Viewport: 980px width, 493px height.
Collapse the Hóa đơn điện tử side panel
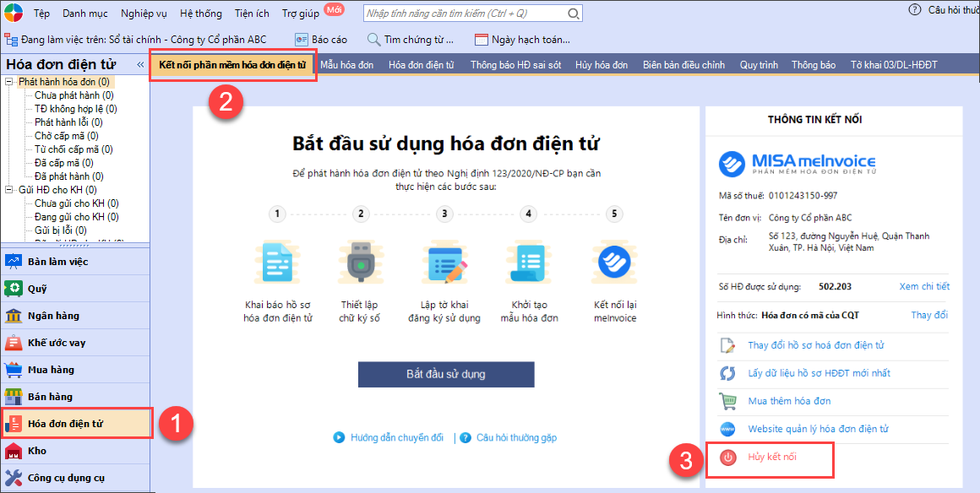pos(140,64)
